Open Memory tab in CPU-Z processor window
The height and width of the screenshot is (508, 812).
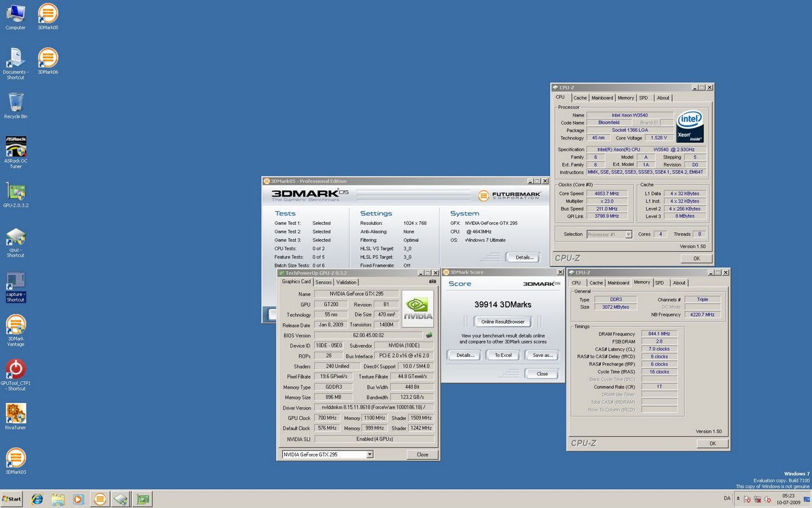(x=626, y=98)
